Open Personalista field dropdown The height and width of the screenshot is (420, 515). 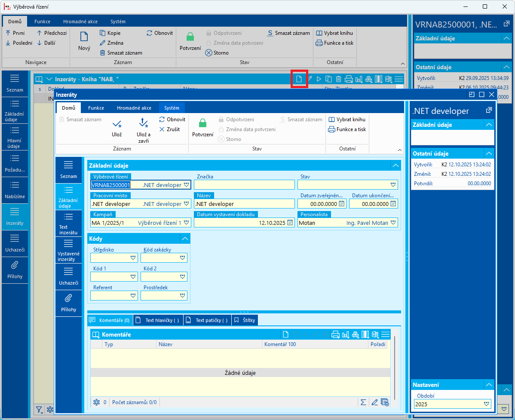pos(393,223)
